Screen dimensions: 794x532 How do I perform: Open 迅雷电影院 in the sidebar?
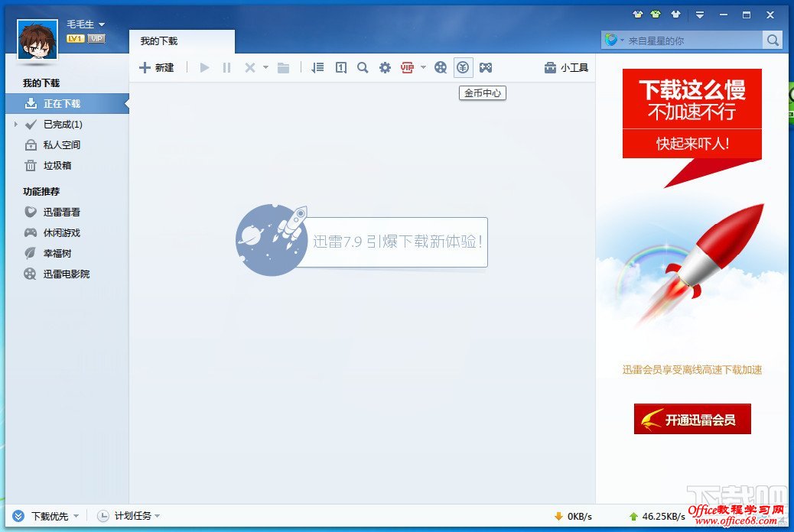pyautogui.click(x=57, y=274)
